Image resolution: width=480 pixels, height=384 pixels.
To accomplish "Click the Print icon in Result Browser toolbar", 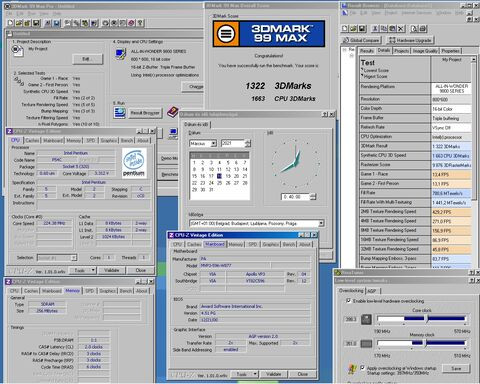I will pyautogui.click(x=422, y=29).
